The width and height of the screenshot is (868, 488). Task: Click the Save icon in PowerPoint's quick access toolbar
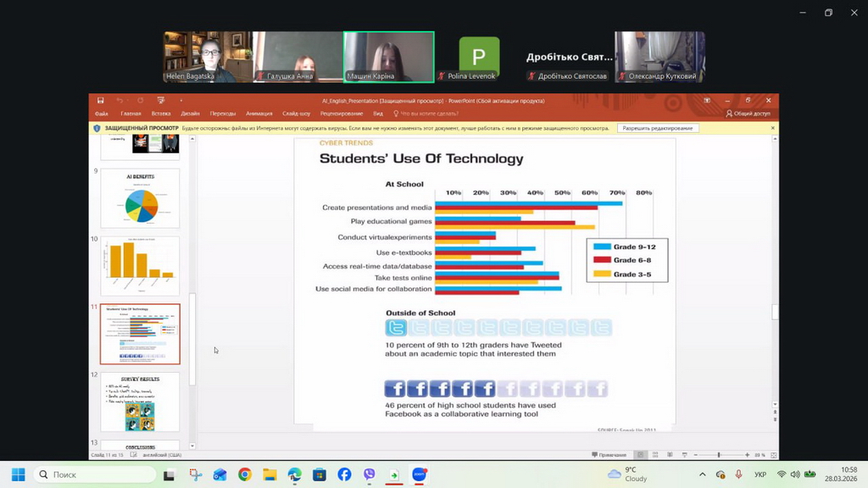click(101, 101)
